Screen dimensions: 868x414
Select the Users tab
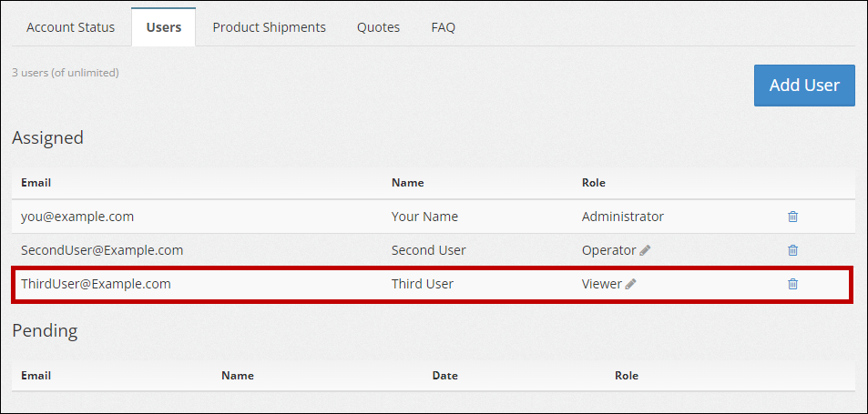[x=164, y=27]
